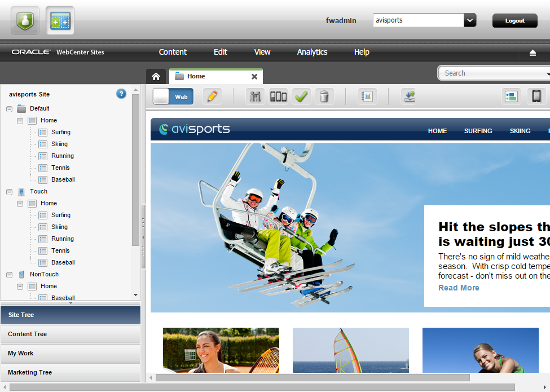Click SKIING in the avisports navigation
The image size is (550, 392).
tap(520, 131)
